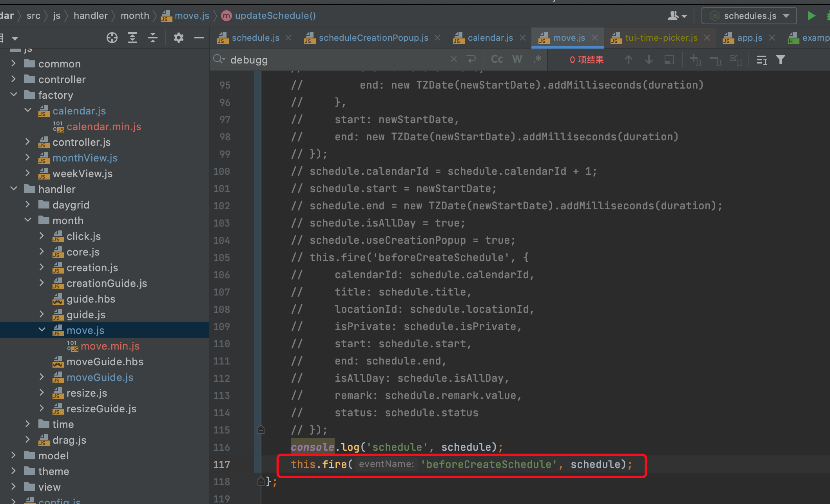Image resolution: width=830 pixels, height=504 pixels.
Task: Expand the model folder
Action: (14, 455)
